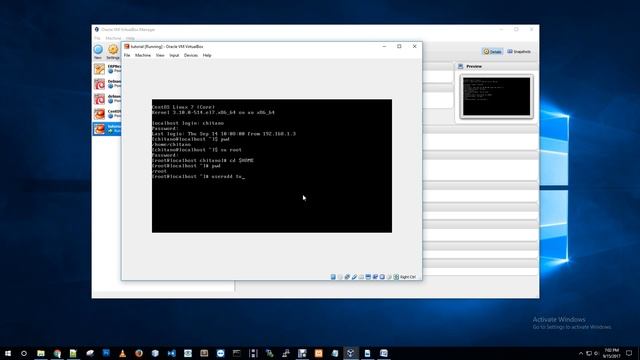The image size is (640, 360).
Task: Click the 'CentOS Linux 7 (Core)' terminal line
Action: tap(183, 107)
